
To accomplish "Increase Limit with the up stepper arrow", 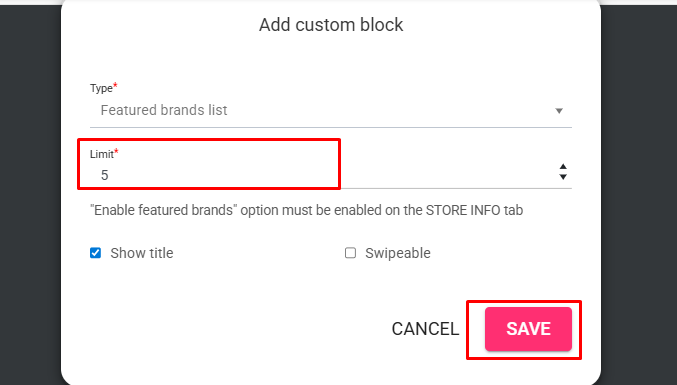I will pos(563,167).
